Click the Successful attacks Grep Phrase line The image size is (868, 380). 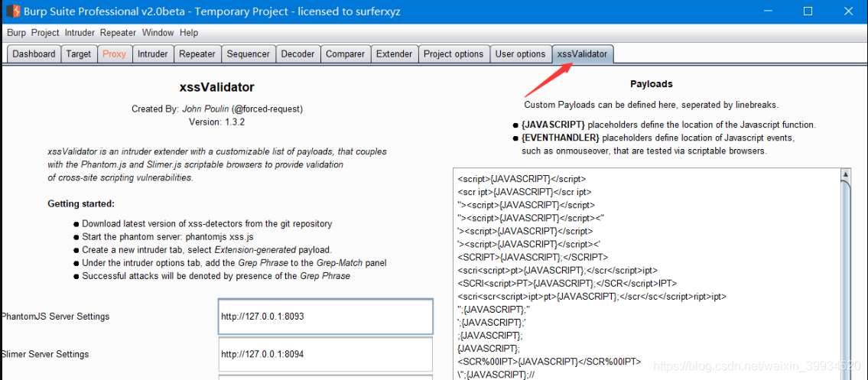[x=216, y=275]
